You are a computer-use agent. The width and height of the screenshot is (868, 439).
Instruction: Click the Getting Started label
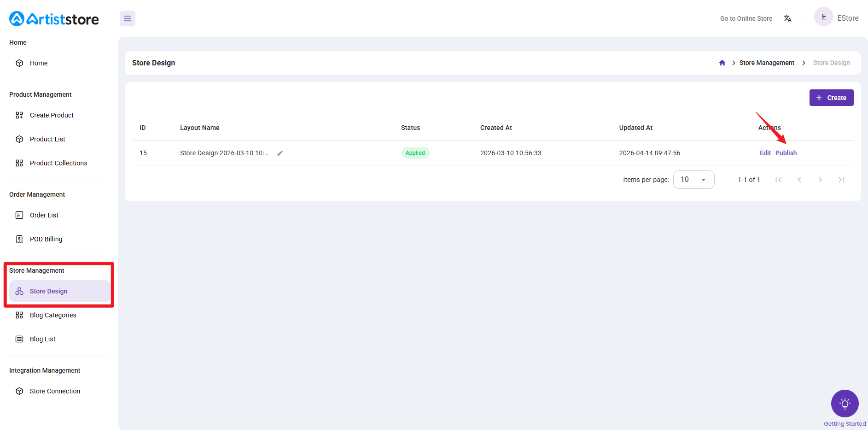(845, 424)
